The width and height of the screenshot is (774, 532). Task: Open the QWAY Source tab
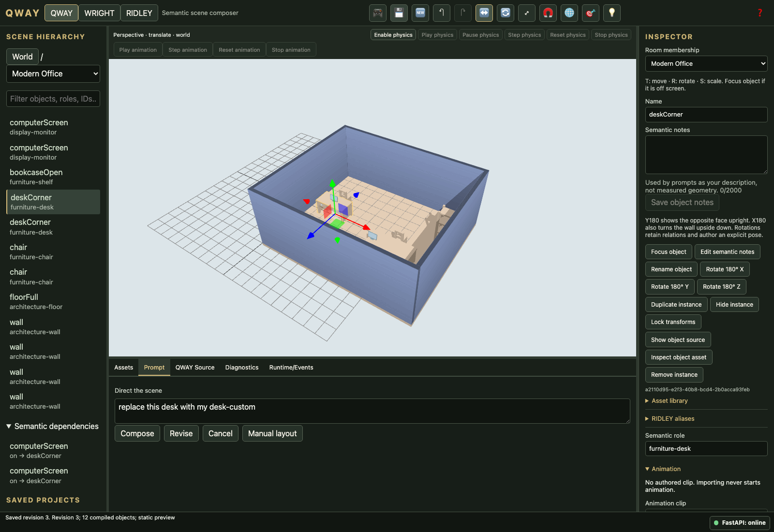[195, 368]
